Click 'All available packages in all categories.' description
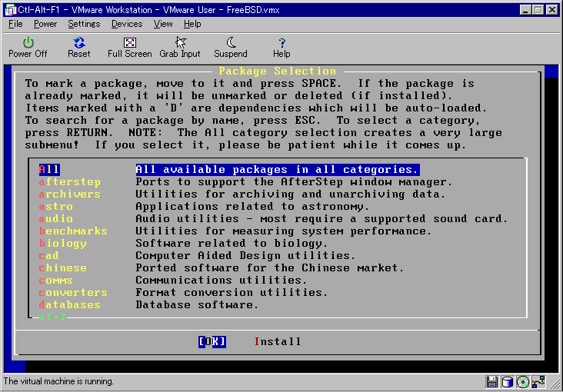This screenshot has height=392, width=563. (x=278, y=170)
